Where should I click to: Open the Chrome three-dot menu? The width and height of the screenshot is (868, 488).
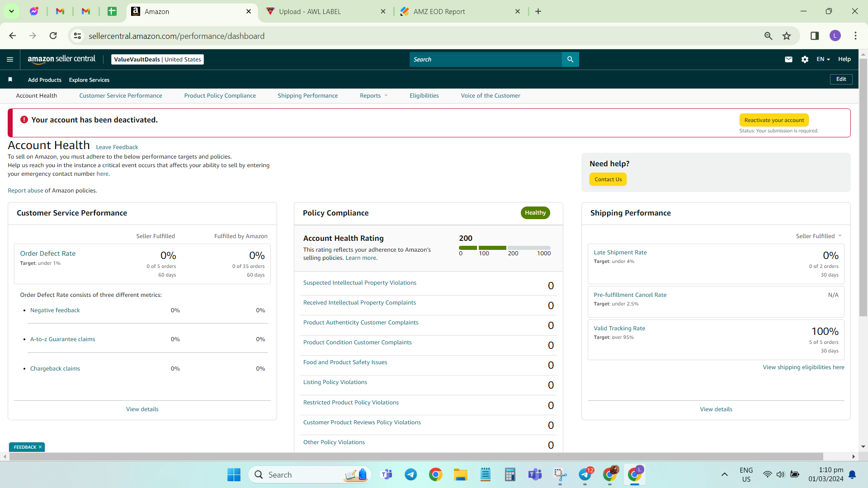point(855,36)
